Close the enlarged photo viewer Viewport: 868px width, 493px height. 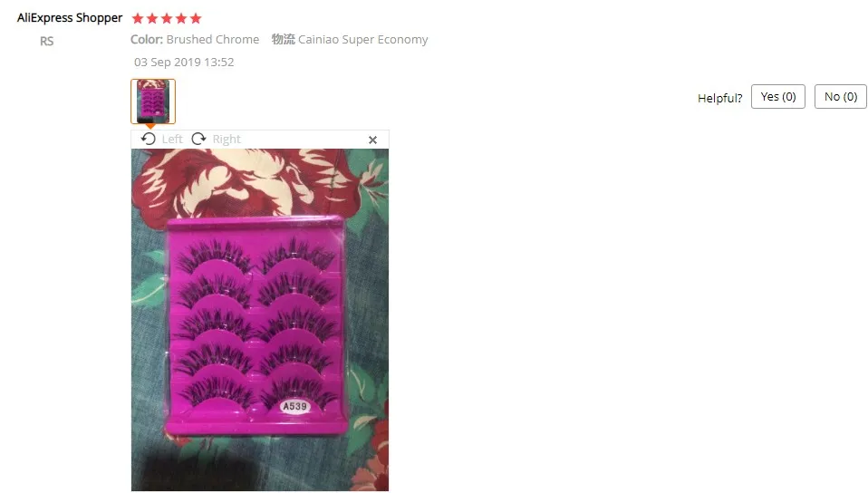(372, 140)
